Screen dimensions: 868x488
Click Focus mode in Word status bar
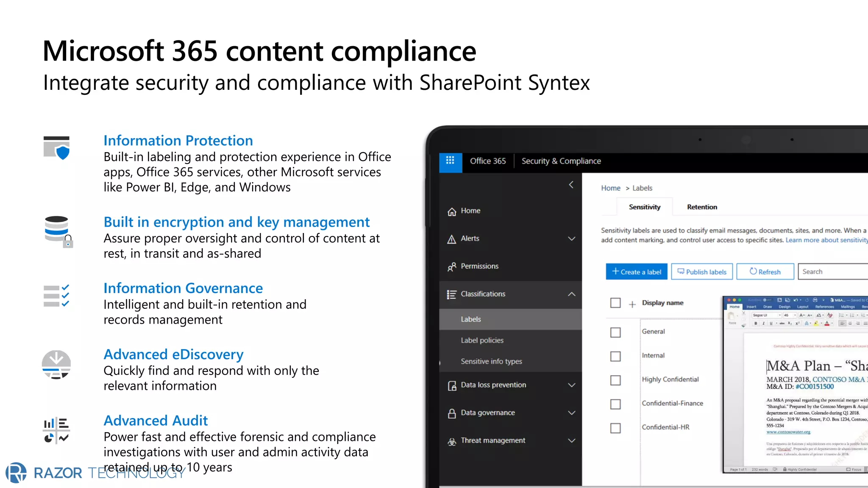[x=854, y=469]
